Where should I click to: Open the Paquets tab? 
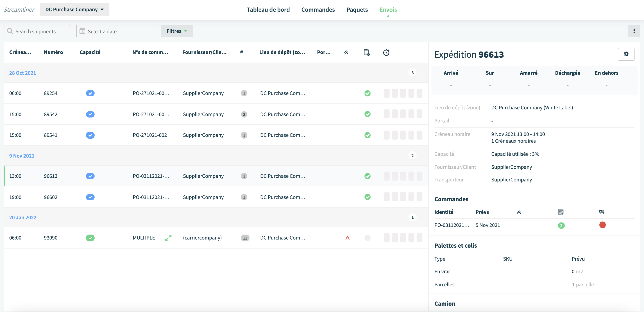click(x=357, y=9)
